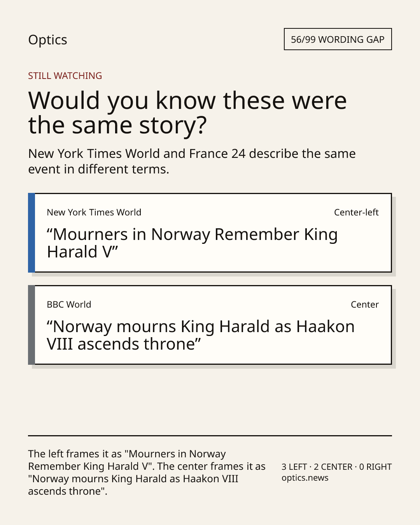Click the Optics logo text
Image resolution: width=420 pixels, height=525 pixels.
pyautogui.click(x=47, y=40)
